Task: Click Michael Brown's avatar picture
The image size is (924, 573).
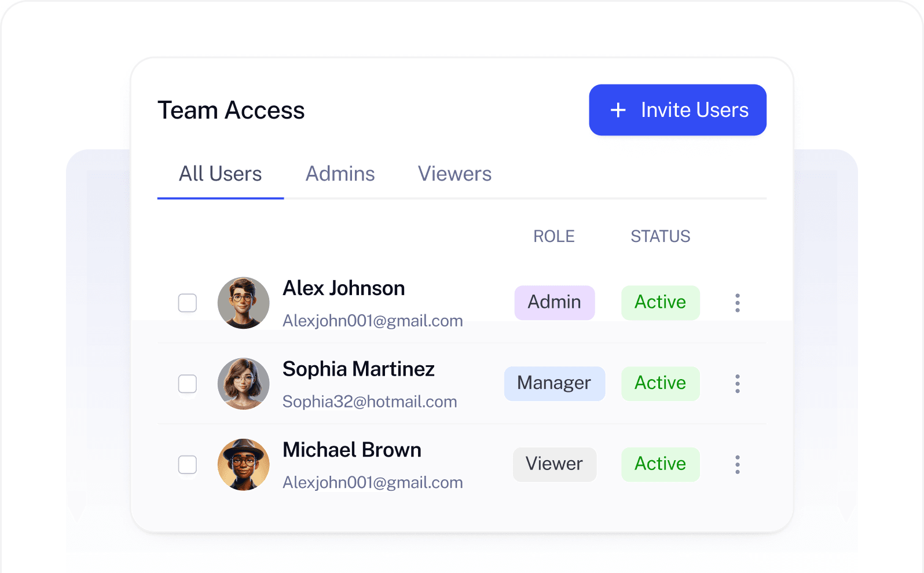Action: pyautogui.click(x=243, y=465)
